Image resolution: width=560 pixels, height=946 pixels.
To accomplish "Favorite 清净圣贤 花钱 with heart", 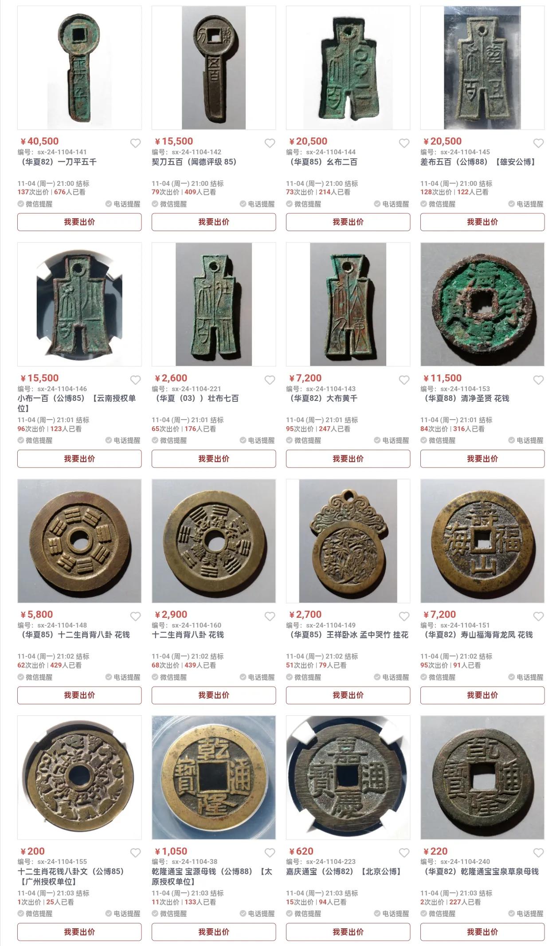I will 538,380.
